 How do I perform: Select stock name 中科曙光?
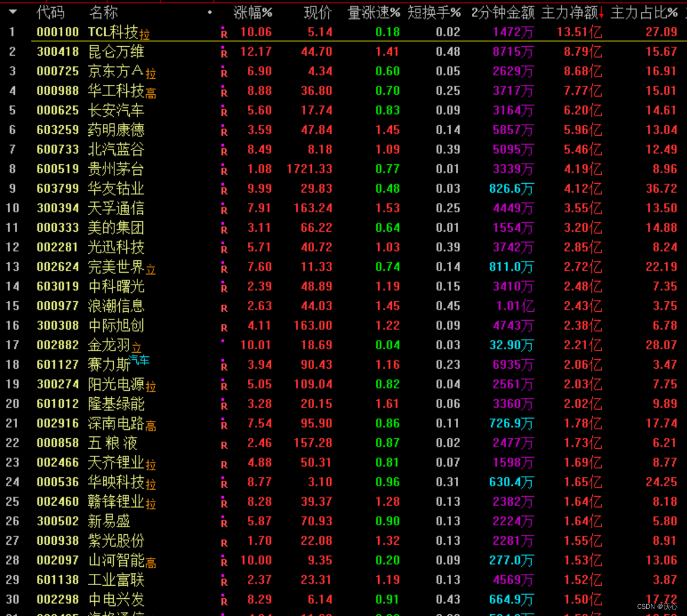click(x=116, y=286)
